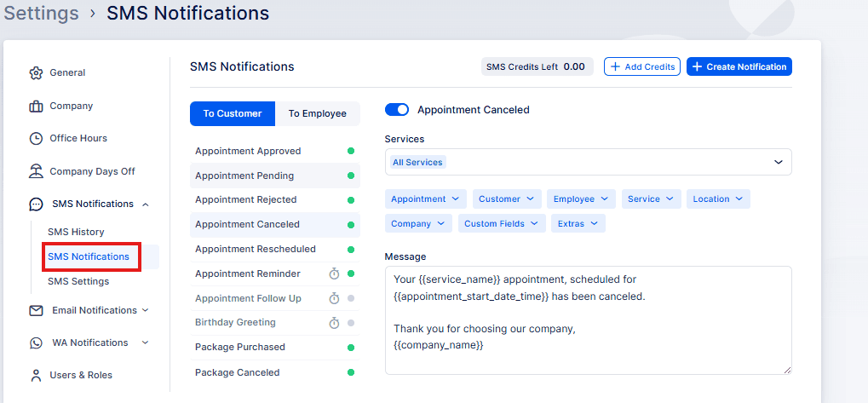This screenshot has width=868, height=403.
Task: Open the Employee placeholders dropdown
Action: (581, 199)
